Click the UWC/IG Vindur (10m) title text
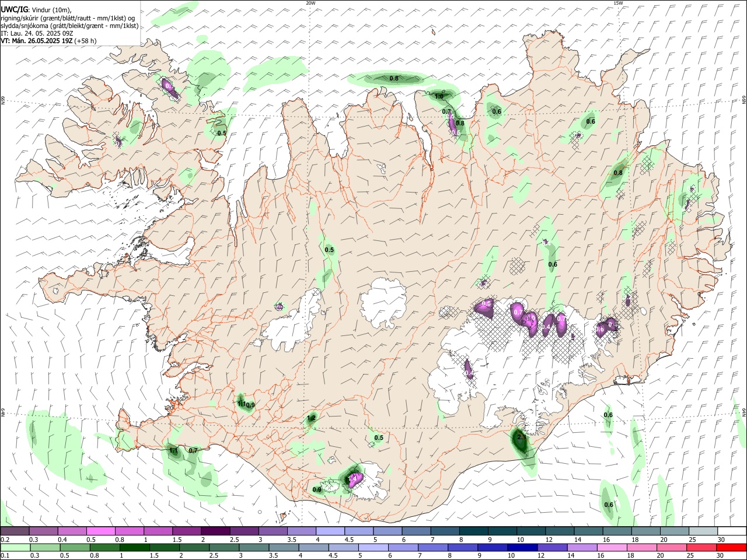 click(36, 9)
